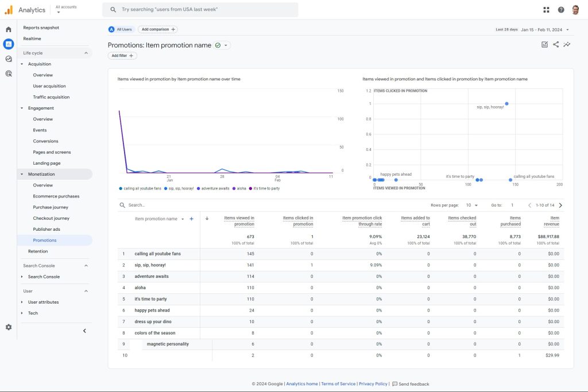Open the Analytics home link
This screenshot has height=392, width=588.
[302, 384]
